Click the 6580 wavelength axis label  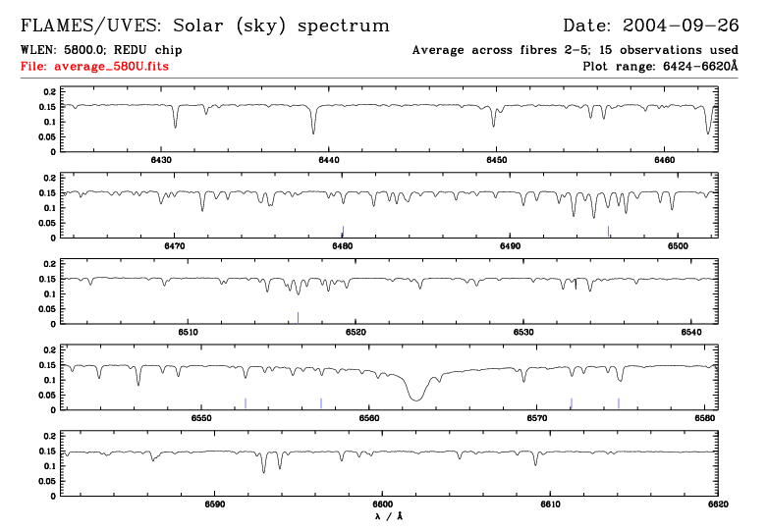click(705, 418)
